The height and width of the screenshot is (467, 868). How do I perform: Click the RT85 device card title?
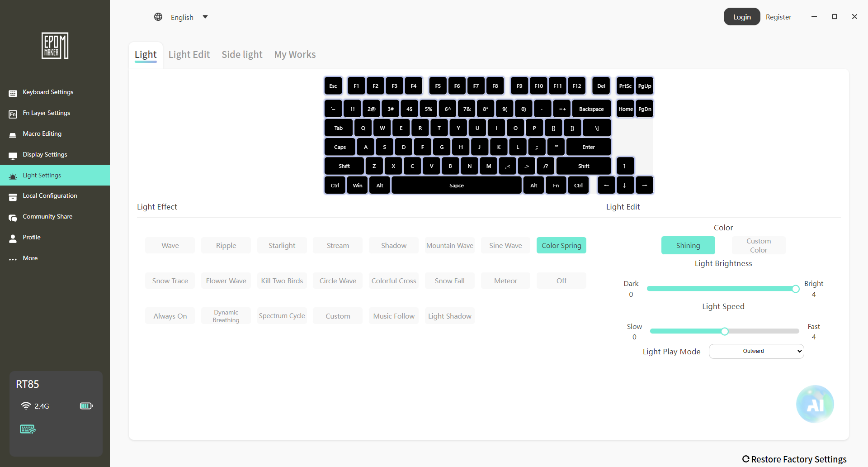[28, 384]
